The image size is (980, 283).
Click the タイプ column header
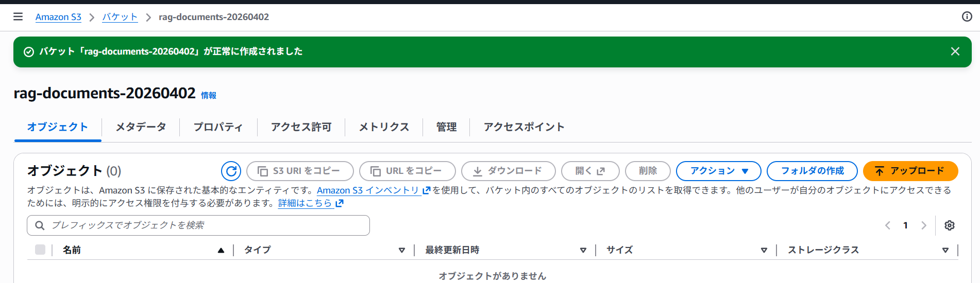257,250
